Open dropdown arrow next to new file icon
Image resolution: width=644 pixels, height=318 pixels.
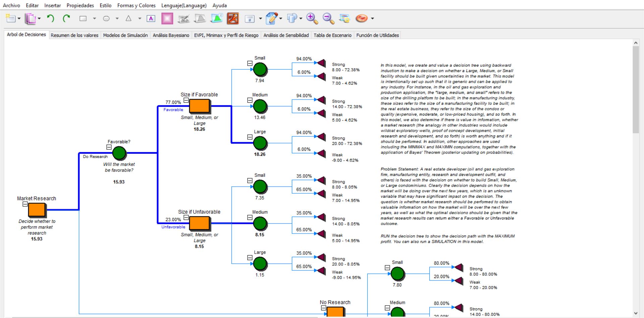point(19,18)
